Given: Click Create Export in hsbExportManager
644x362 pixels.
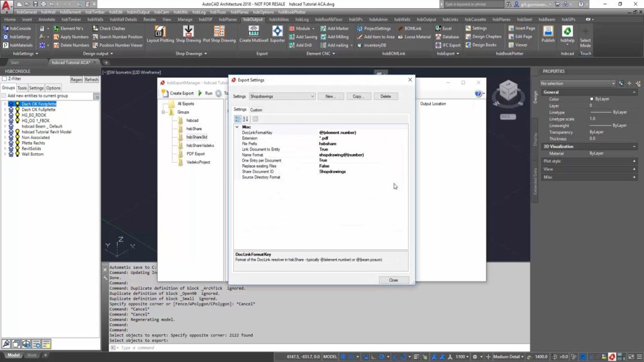Looking at the screenshot, I should [x=177, y=93].
